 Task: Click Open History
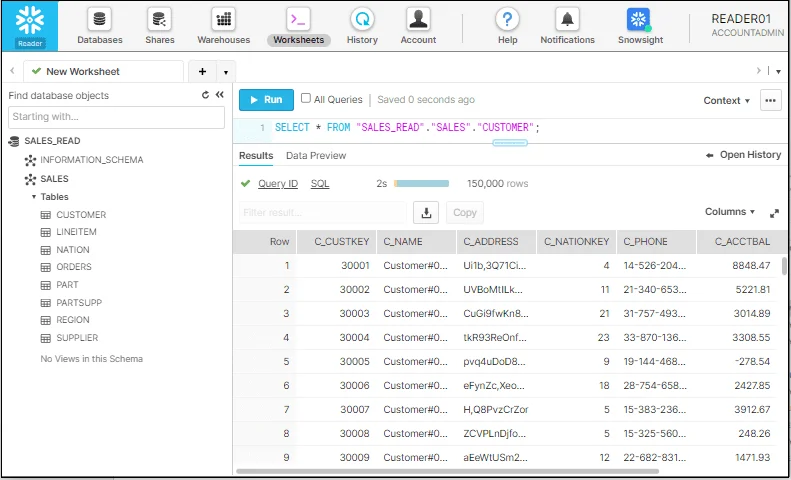tap(744, 155)
